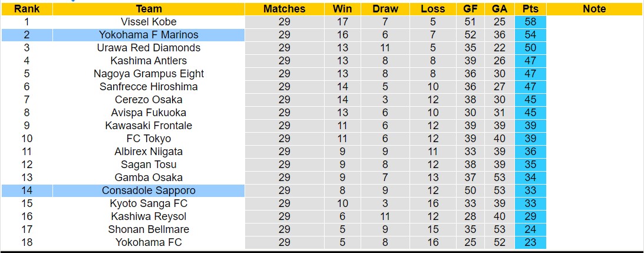
Task: Sort by the Team column header
Action: 148,9
